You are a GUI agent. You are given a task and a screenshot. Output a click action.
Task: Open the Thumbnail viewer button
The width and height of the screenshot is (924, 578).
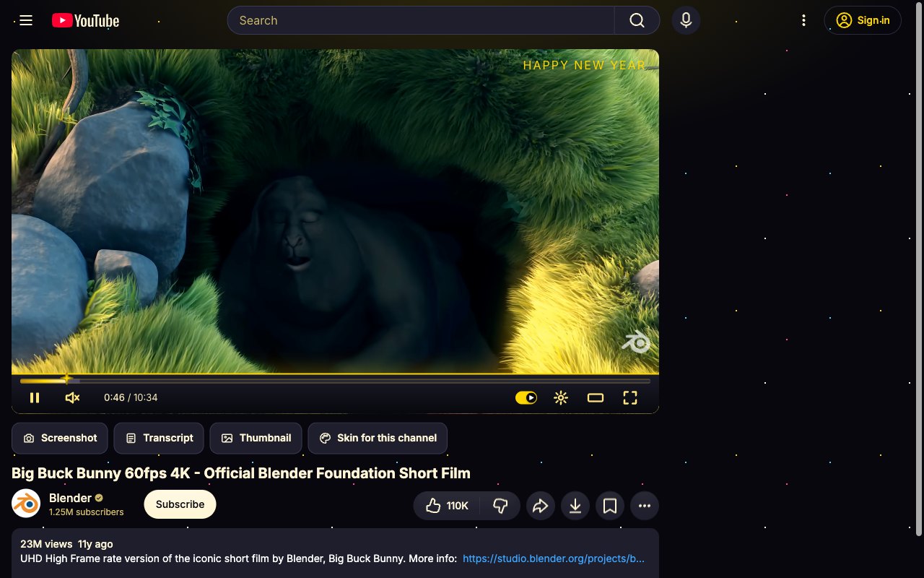click(256, 438)
